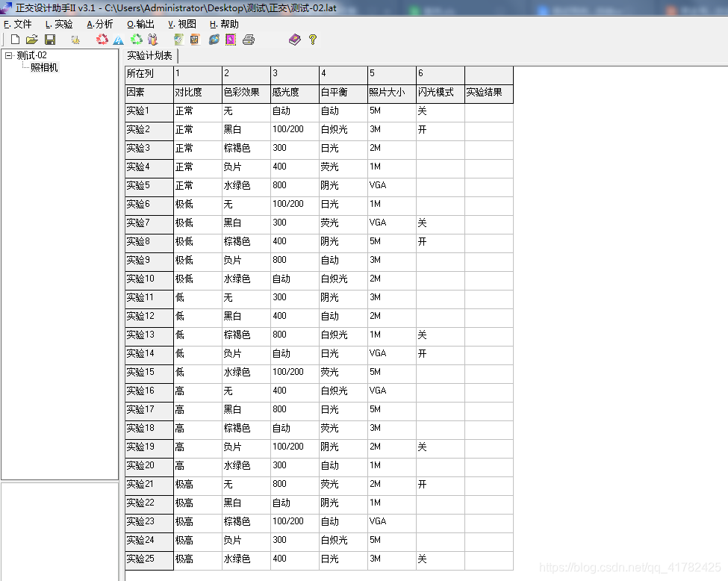Screen dimensions: 728x581
Task: Open the 帮助 menu
Action: point(224,24)
